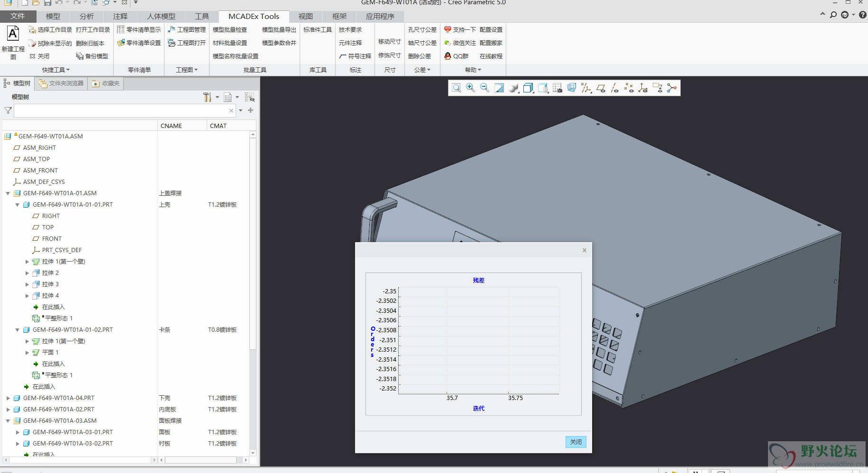
Task: Open the 文件 menu
Action: tap(18, 16)
